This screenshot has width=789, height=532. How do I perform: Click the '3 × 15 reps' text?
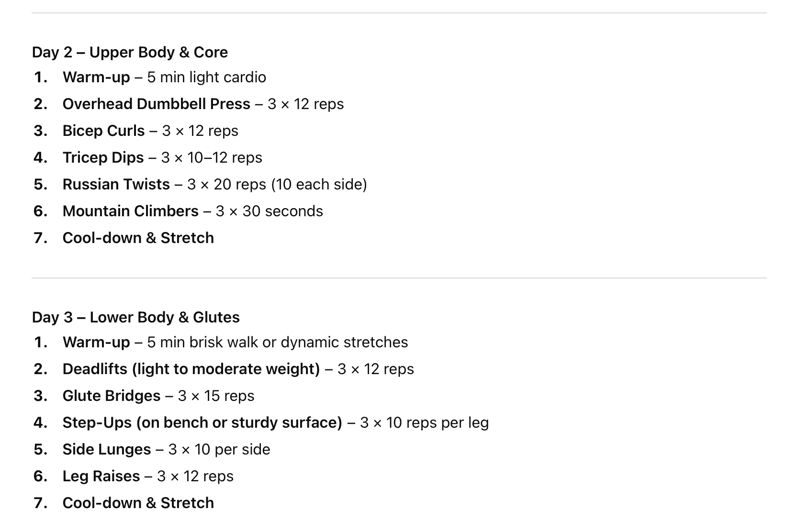[x=216, y=396]
